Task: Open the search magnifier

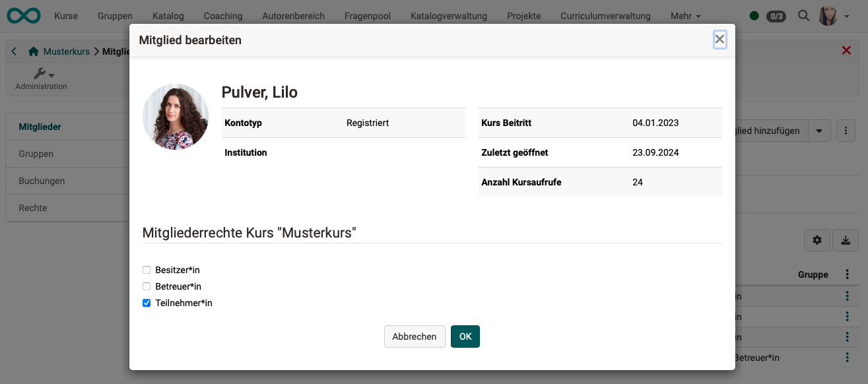Action: (803, 15)
